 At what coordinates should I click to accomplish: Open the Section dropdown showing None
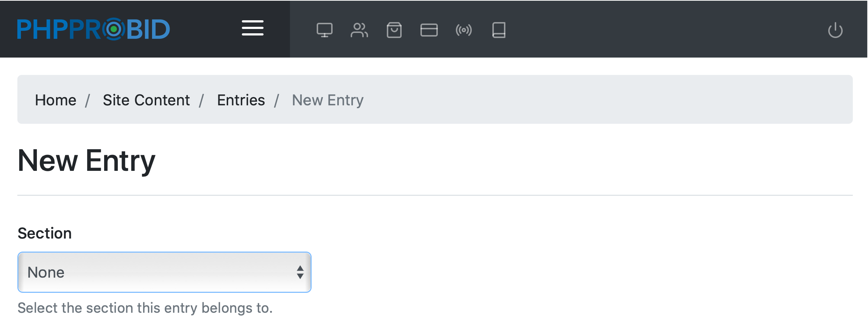tap(159, 272)
